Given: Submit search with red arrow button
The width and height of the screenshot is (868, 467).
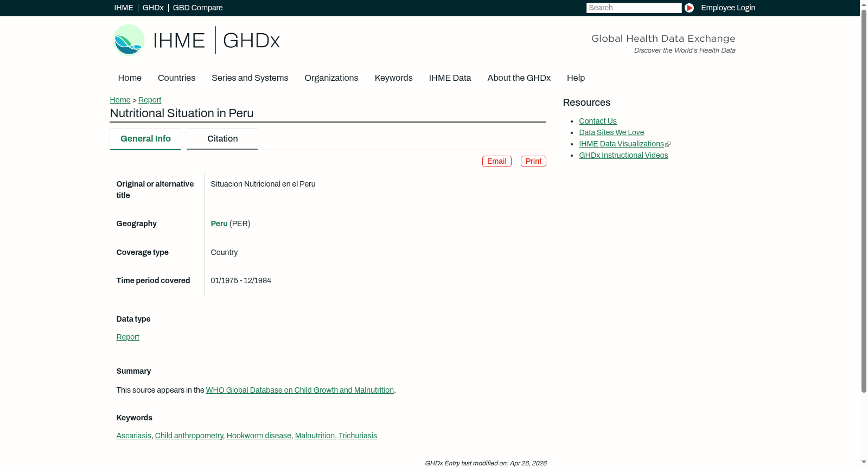Looking at the screenshot, I should (689, 8).
